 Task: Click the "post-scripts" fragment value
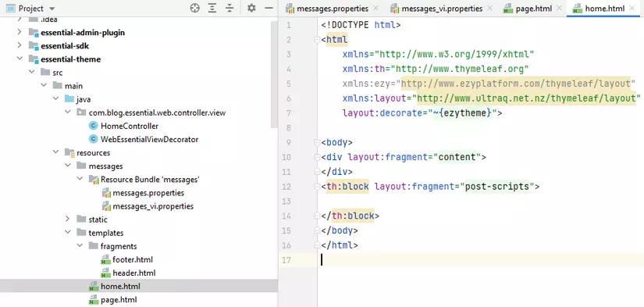pos(496,187)
